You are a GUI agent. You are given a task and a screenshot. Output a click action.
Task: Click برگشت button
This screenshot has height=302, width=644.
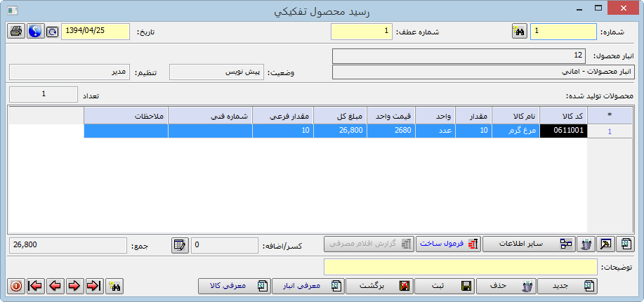pyautogui.click(x=379, y=286)
